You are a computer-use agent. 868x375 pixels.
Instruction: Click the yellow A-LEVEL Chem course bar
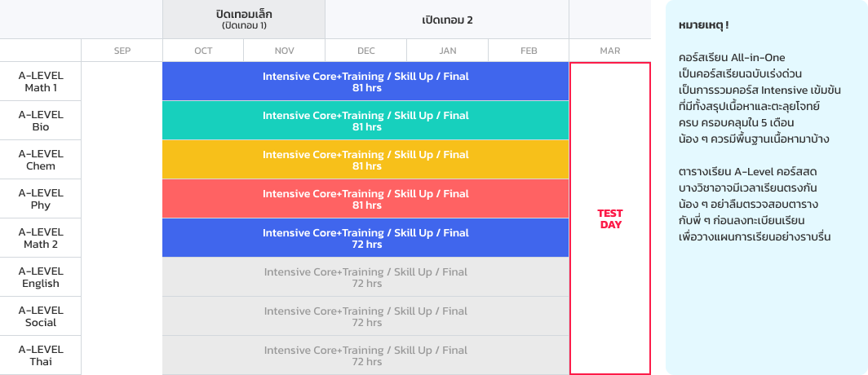coord(365,160)
